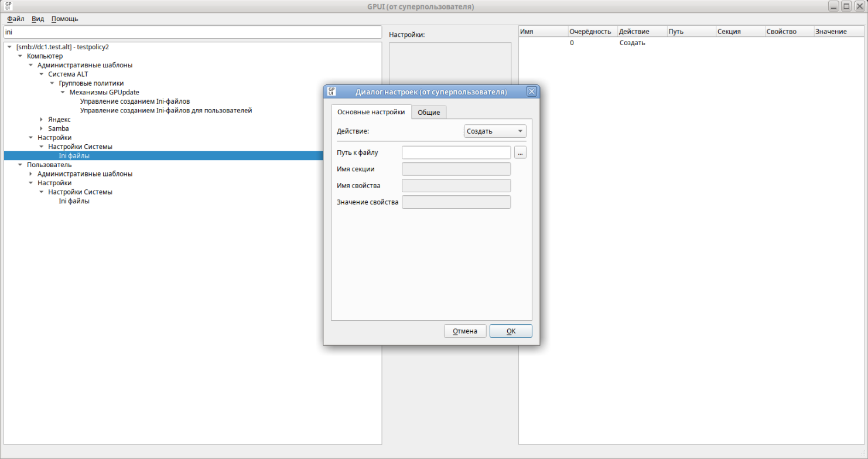This screenshot has height=459, width=868.
Task: Select the table cell with value 0
Action: click(592, 43)
